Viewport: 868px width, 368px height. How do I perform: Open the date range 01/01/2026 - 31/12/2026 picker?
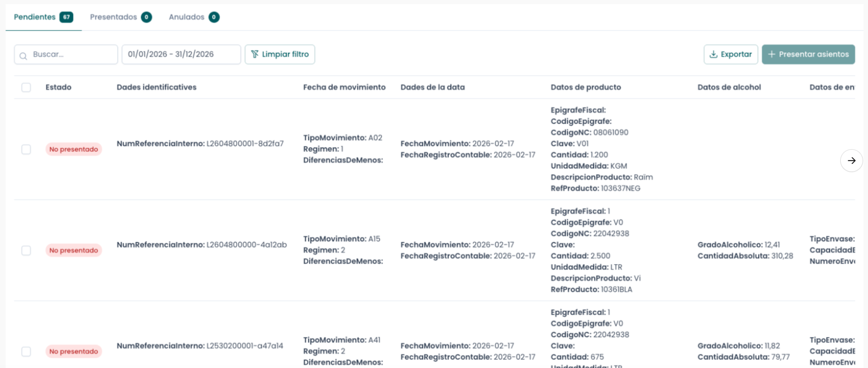coord(181,54)
